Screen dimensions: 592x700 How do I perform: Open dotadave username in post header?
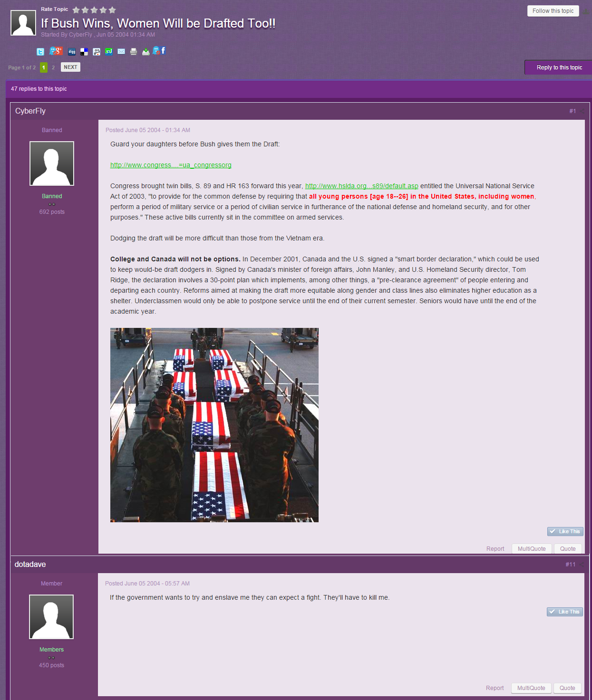(x=30, y=564)
